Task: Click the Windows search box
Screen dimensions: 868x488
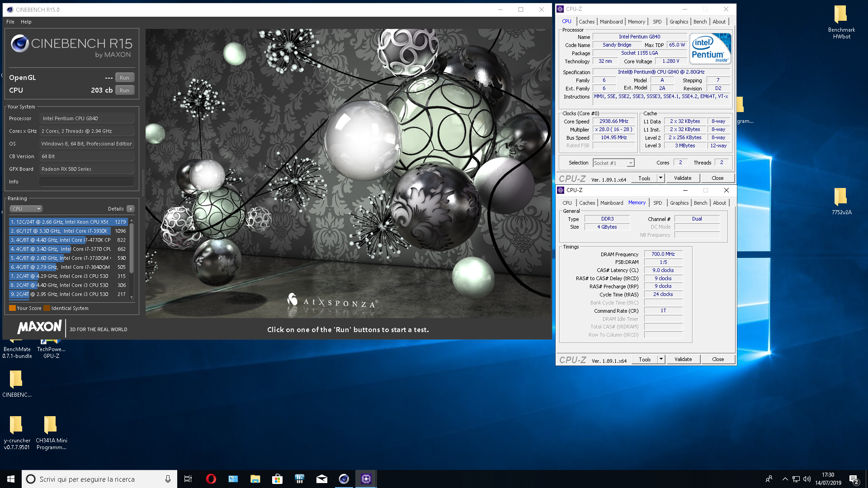Action: pyautogui.click(x=99, y=479)
